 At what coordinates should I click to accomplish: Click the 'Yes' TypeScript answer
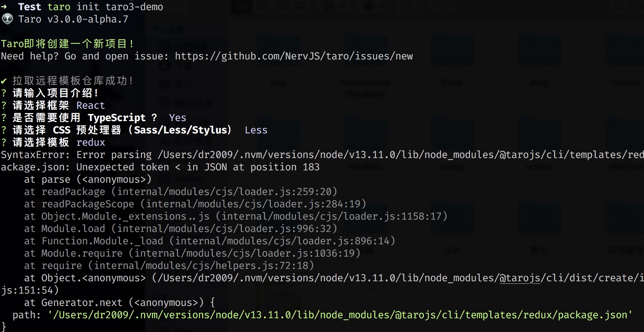(x=178, y=118)
